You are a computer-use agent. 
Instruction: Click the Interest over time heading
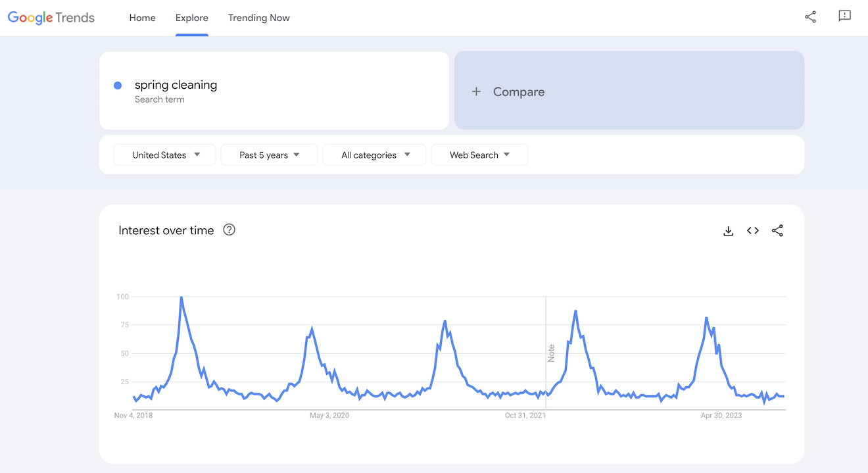166,230
